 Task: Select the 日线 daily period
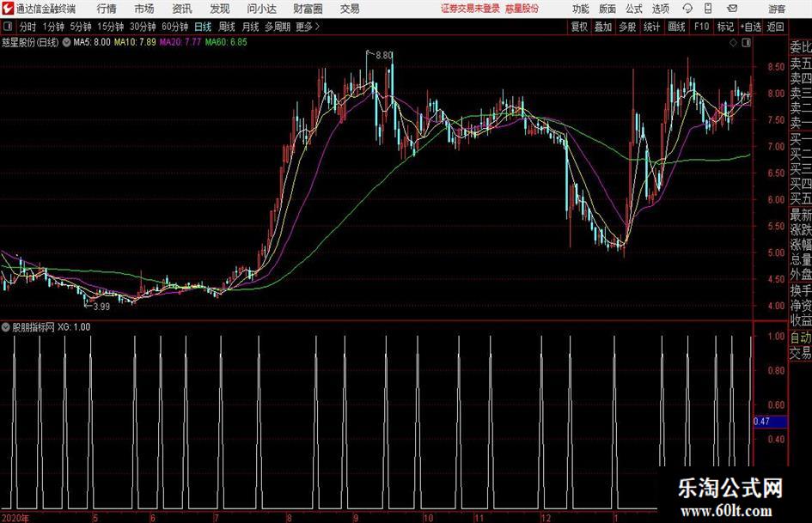[x=203, y=27]
